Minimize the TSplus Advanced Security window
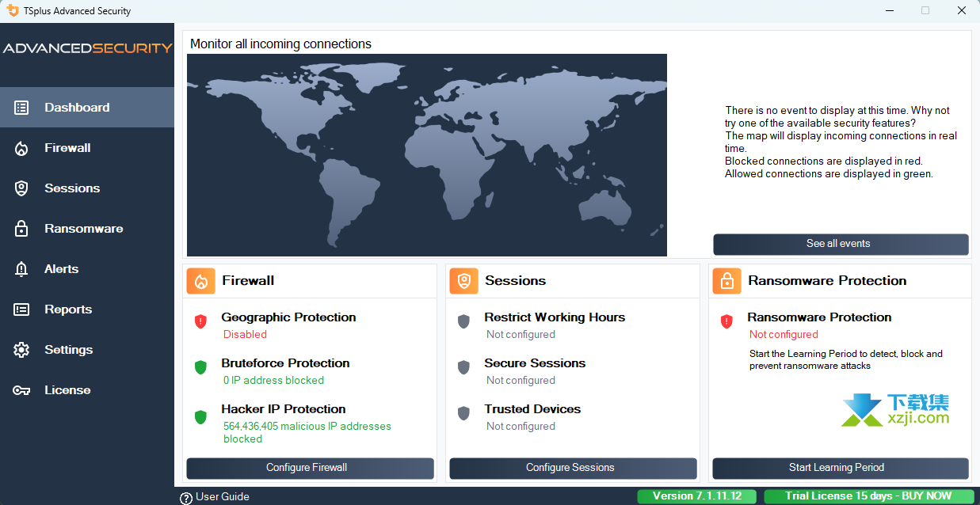980x505 pixels. coord(889,11)
